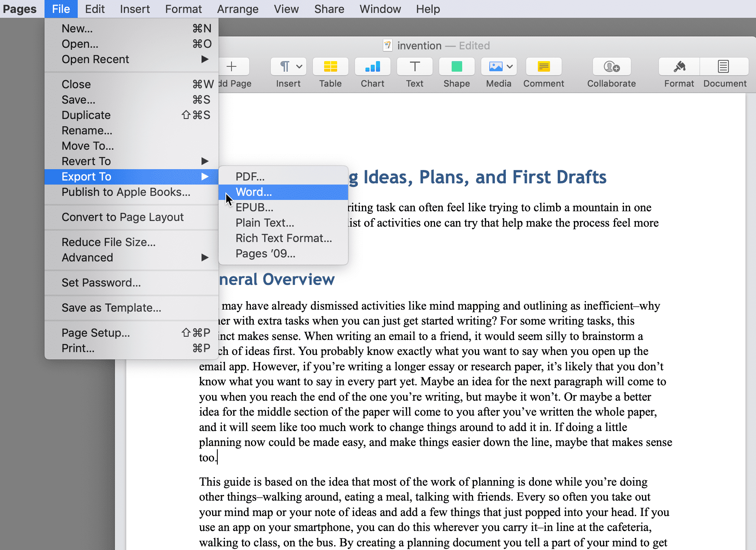Click Convert to Page Layout
Viewport: 756px width, 550px height.
(x=132, y=217)
